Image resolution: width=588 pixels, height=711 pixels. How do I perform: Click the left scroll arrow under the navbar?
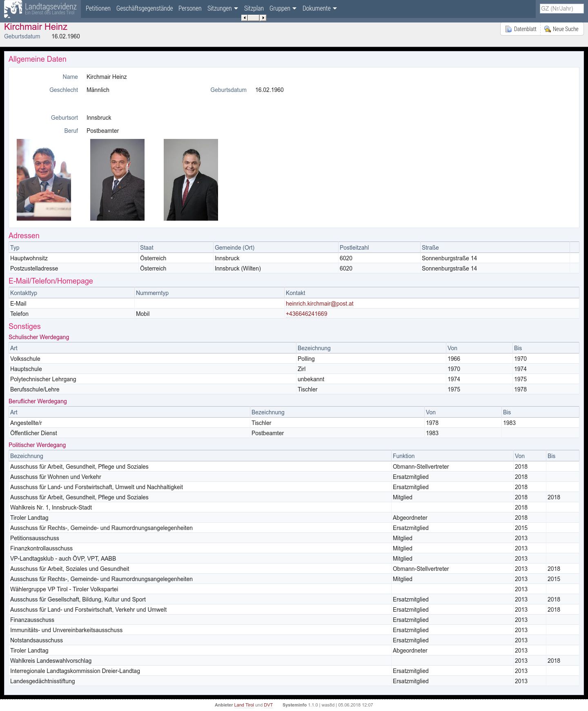point(244,18)
